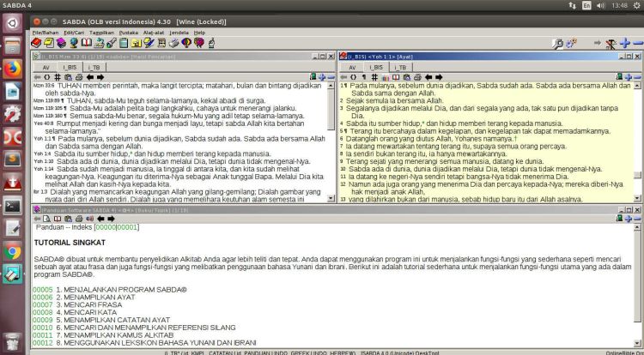Click the clipboard icon in main toolbar

click(x=124, y=43)
